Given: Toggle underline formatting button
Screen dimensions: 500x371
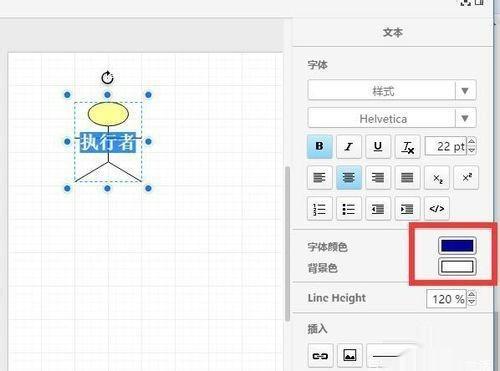Looking at the screenshot, I should [x=378, y=146].
